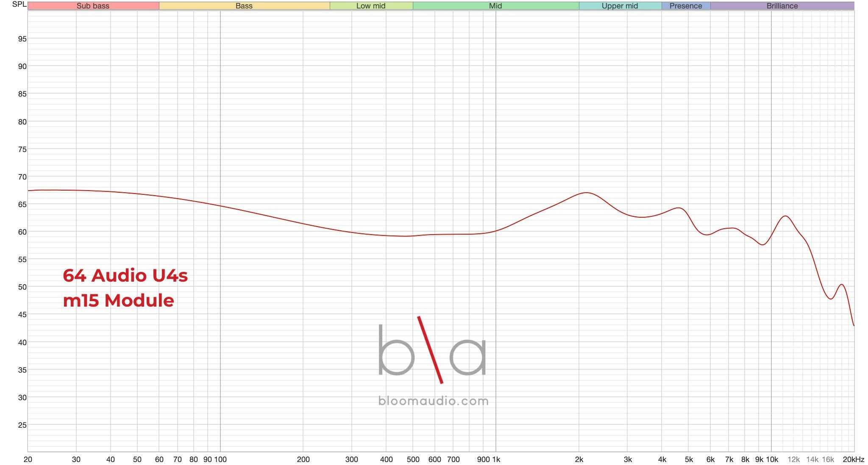Screen dimensions: 868x465
Task: Click the Bass frequency band label
Action: point(244,6)
